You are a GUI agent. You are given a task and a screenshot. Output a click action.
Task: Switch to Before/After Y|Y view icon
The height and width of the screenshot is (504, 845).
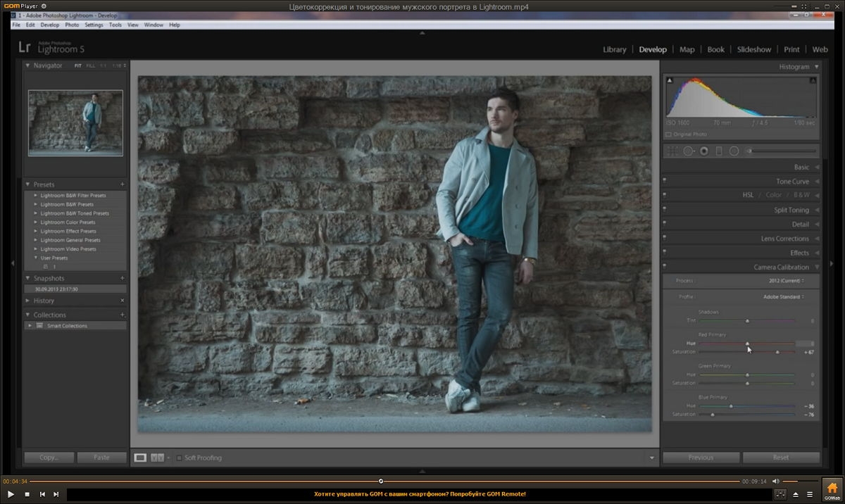coord(158,458)
